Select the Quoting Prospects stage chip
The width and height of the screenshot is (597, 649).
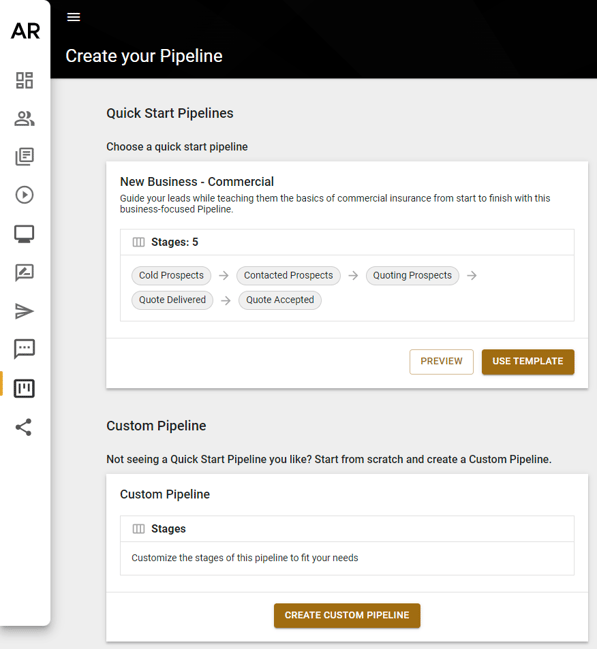(412, 275)
